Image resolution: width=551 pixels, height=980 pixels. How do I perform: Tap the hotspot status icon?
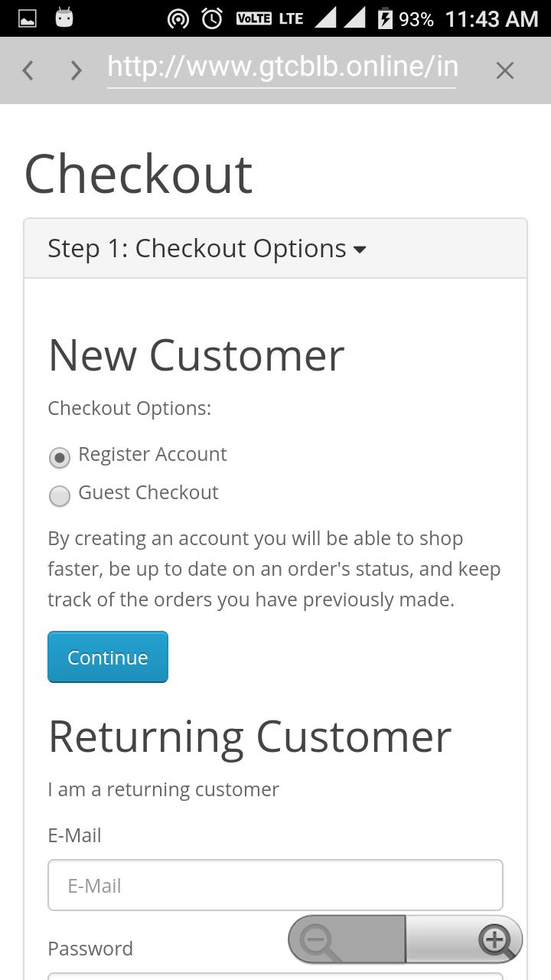(x=178, y=18)
